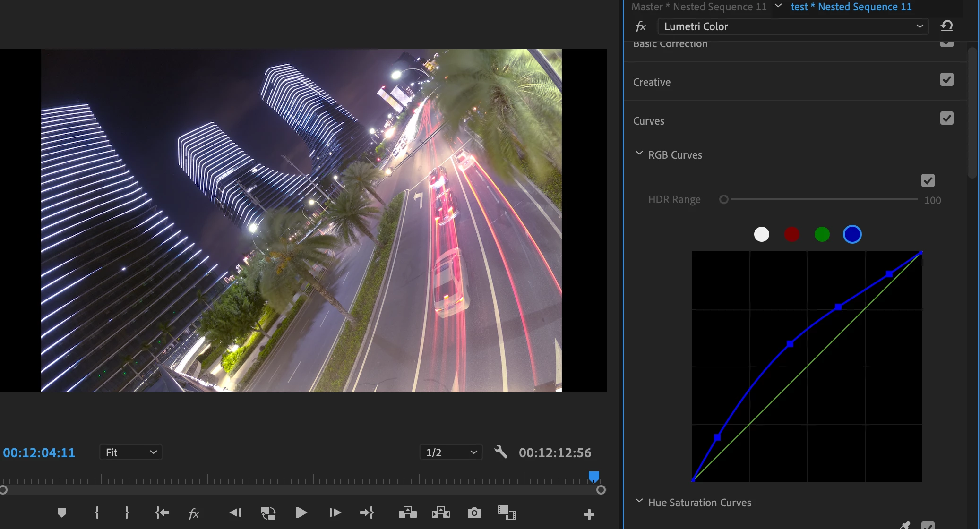Click the blue playhead marker on the scrubber

(594, 476)
